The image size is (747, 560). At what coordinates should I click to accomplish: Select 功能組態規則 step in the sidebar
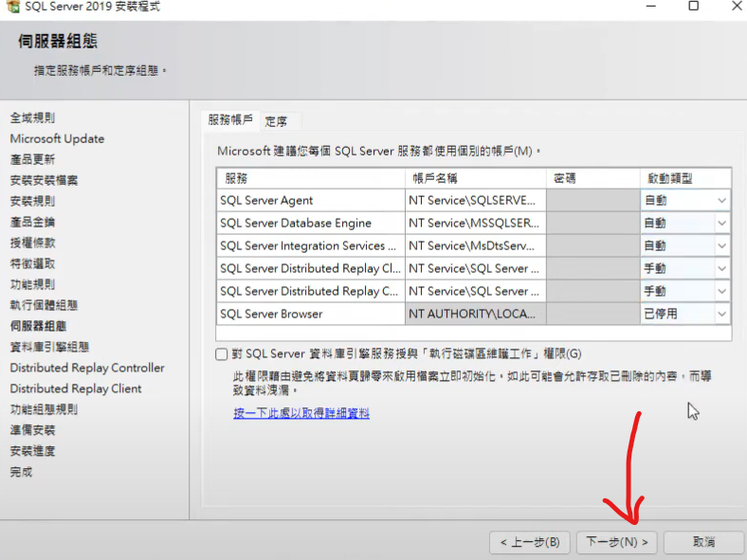pyautogui.click(x=44, y=409)
